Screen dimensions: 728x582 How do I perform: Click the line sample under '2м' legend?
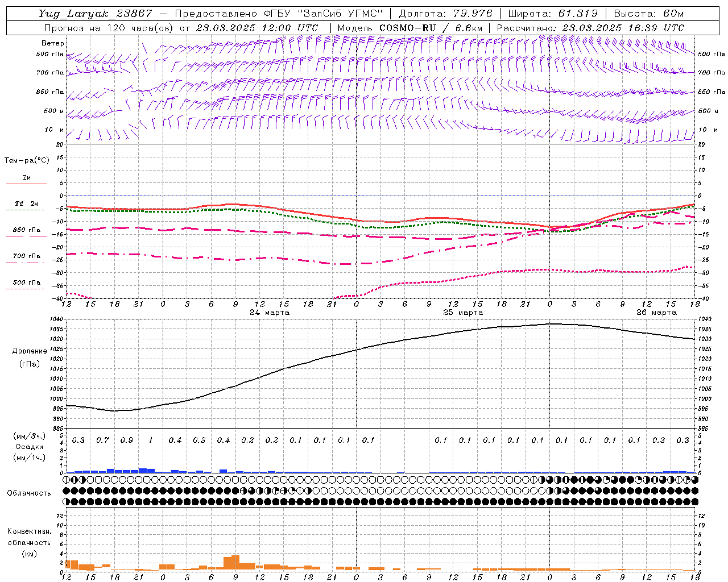click(x=26, y=184)
